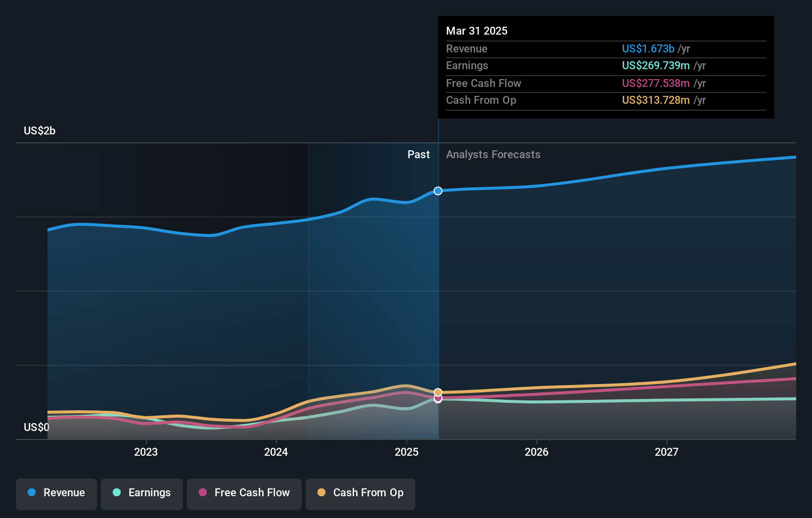
Task: Select the blue Revenue data point marker
Action: point(438,191)
